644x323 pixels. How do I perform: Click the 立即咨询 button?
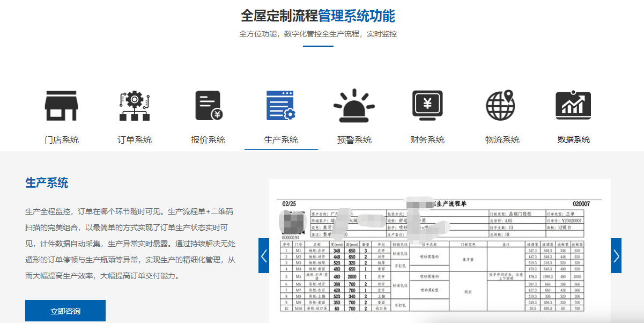click(65, 311)
